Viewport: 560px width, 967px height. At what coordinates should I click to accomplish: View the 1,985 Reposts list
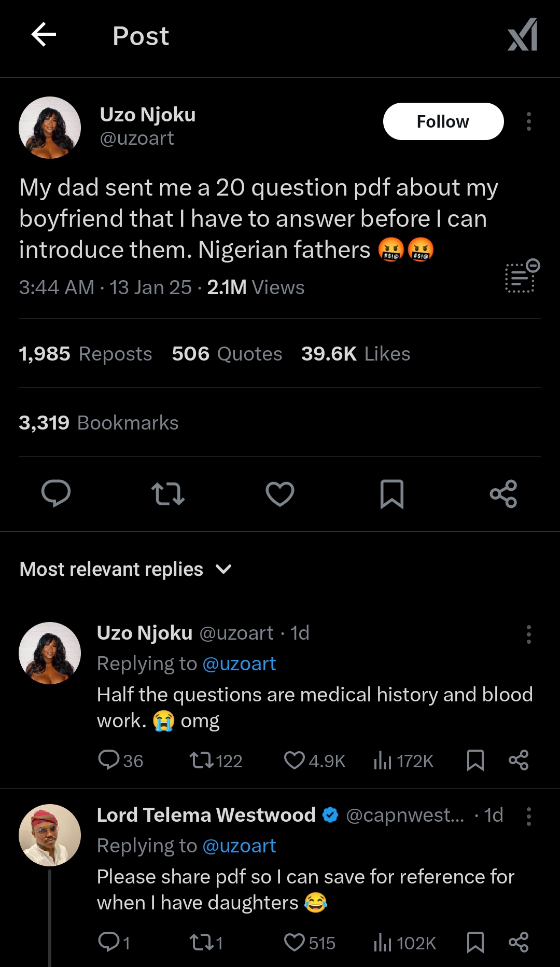(86, 354)
